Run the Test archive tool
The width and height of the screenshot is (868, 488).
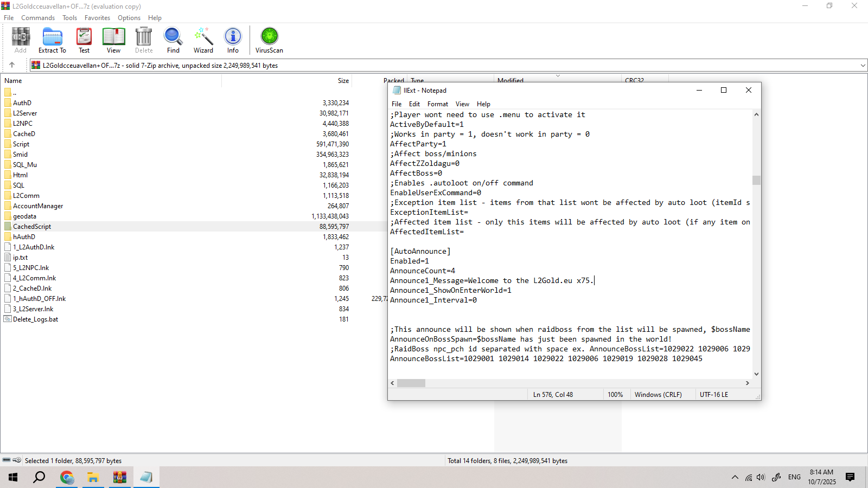pyautogui.click(x=84, y=41)
